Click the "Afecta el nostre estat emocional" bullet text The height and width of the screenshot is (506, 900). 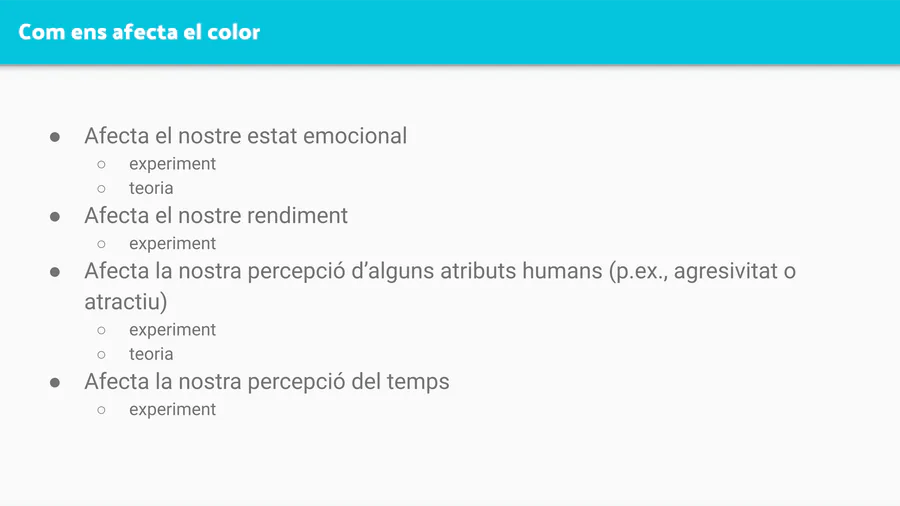[245, 136]
